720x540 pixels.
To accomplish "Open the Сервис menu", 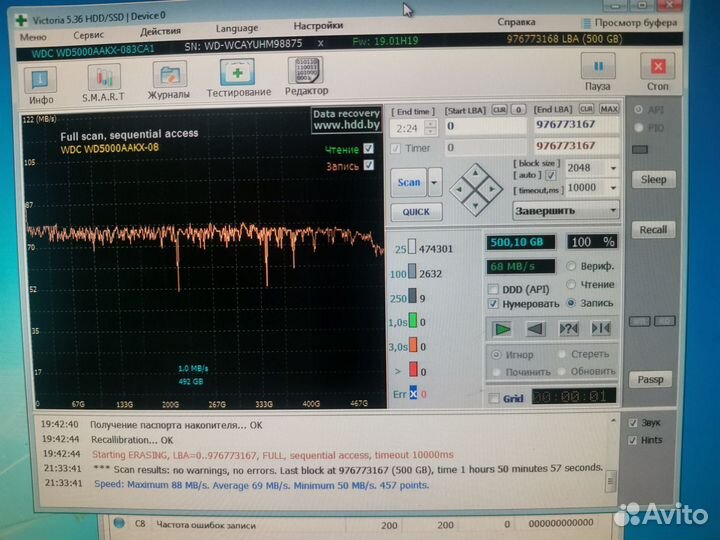I will (x=88, y=34).
